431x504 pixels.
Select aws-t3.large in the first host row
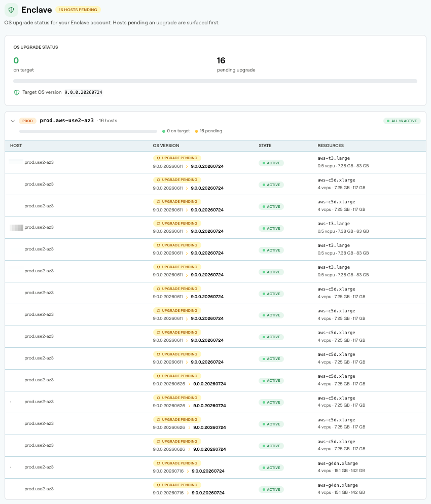click(334, 158)
